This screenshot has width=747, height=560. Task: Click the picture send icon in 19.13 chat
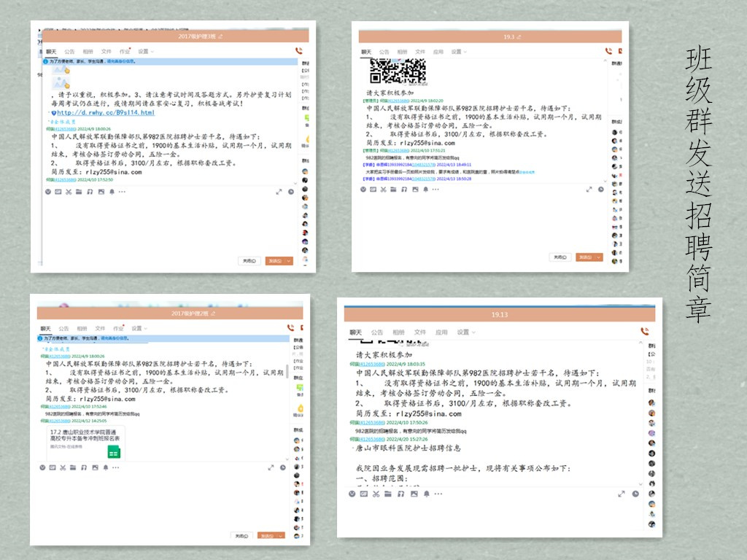tap(414, 494)
